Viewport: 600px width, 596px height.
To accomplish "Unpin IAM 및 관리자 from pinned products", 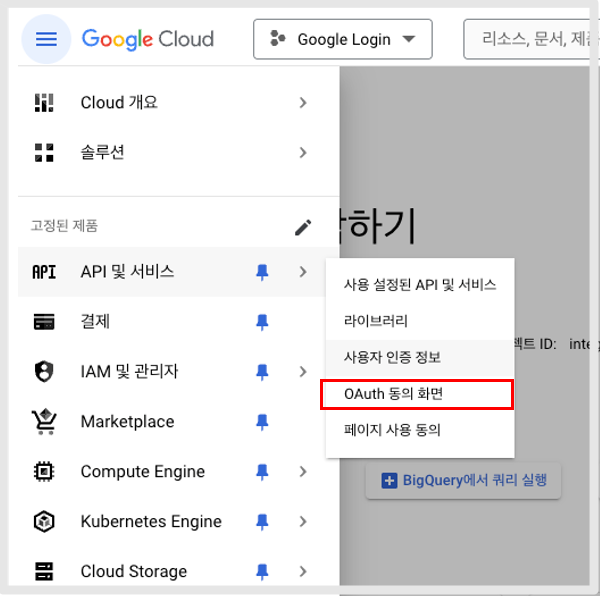I will (x=262, y=372).
